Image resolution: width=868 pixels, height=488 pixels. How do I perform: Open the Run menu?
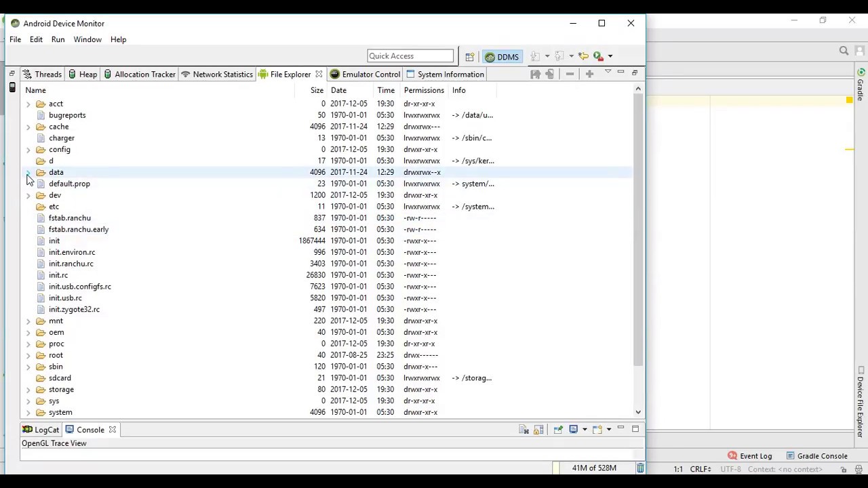click(58, 39)
